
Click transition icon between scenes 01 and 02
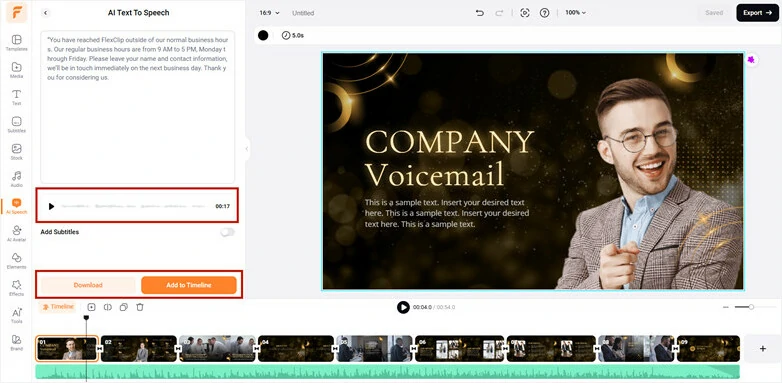tap(100, 349)
